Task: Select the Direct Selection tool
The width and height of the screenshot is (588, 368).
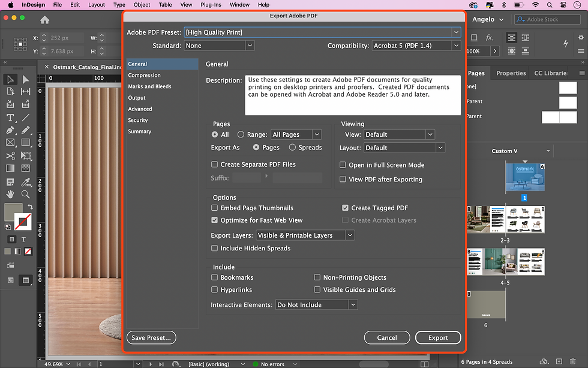Action: click(x=25, y=79)
